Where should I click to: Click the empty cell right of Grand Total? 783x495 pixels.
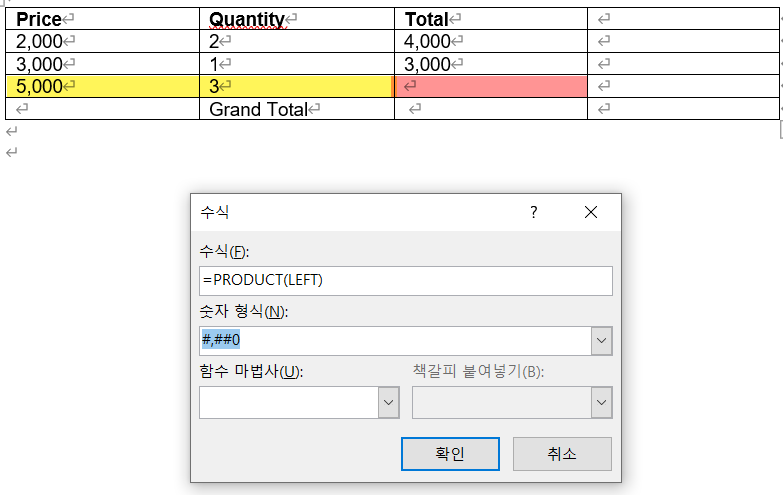[x=491, y=109]
